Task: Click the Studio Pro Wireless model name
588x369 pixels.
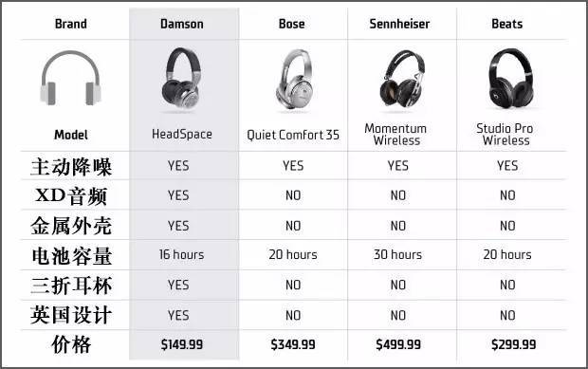Action: [505, 135]
